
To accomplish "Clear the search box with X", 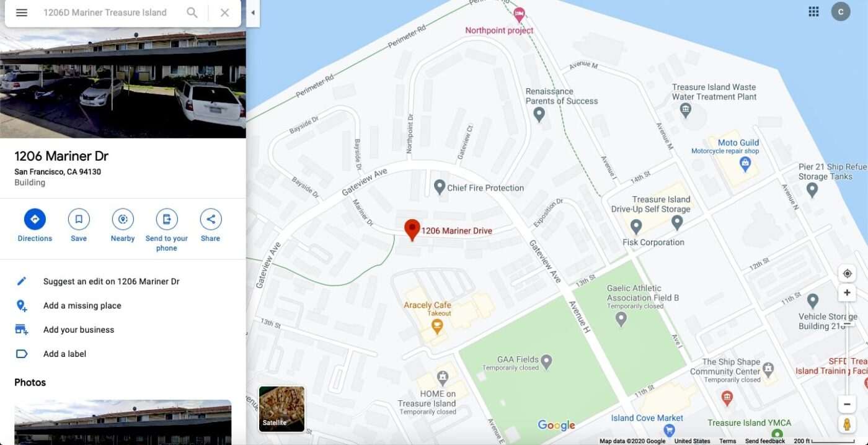I will (224, 12).
